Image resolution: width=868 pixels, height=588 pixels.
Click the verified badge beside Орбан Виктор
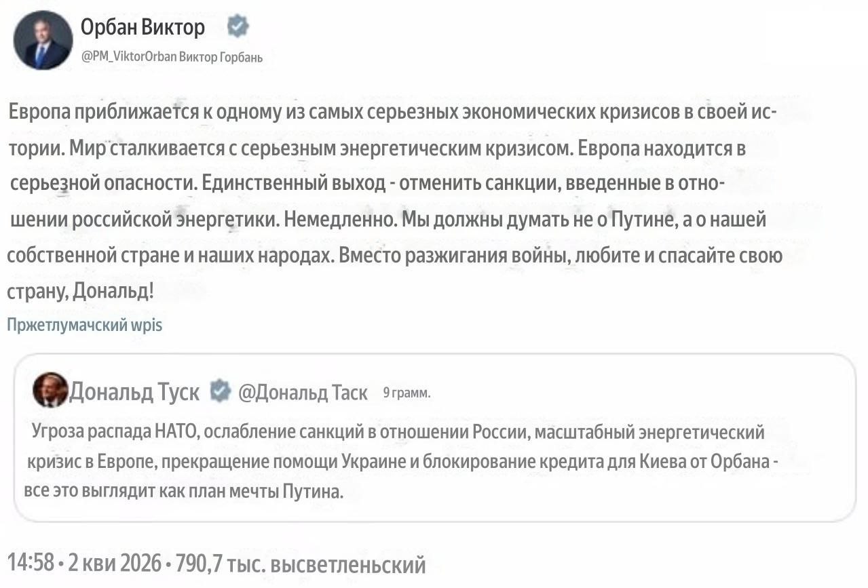click(238, 27)
